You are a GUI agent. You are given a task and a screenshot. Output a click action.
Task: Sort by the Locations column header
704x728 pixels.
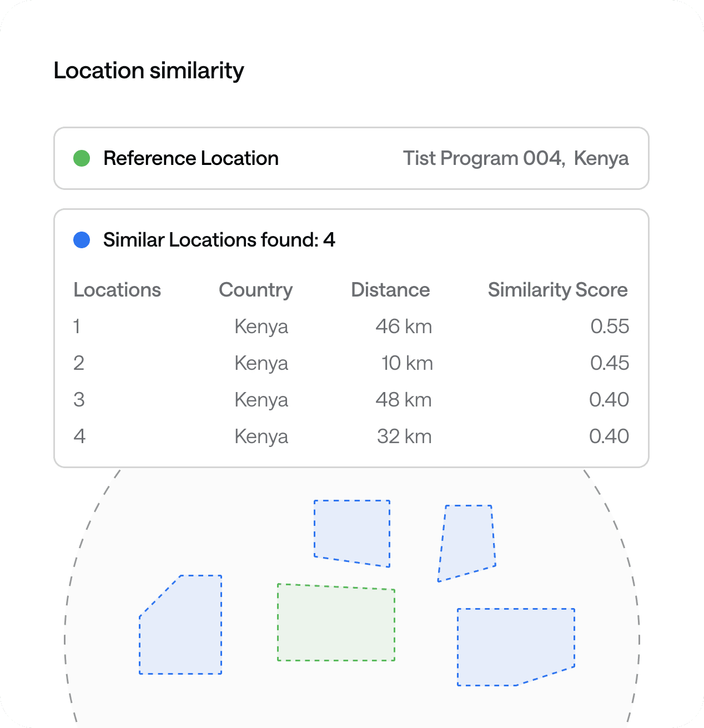click(117, 290)
